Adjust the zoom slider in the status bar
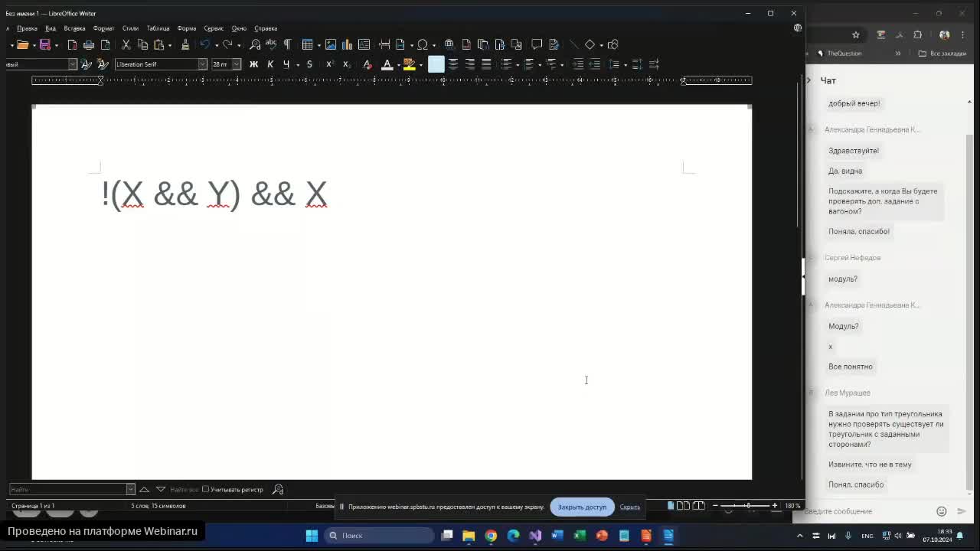Image resolution: width=980 pixels, height=551 pixels. (746, 505)
